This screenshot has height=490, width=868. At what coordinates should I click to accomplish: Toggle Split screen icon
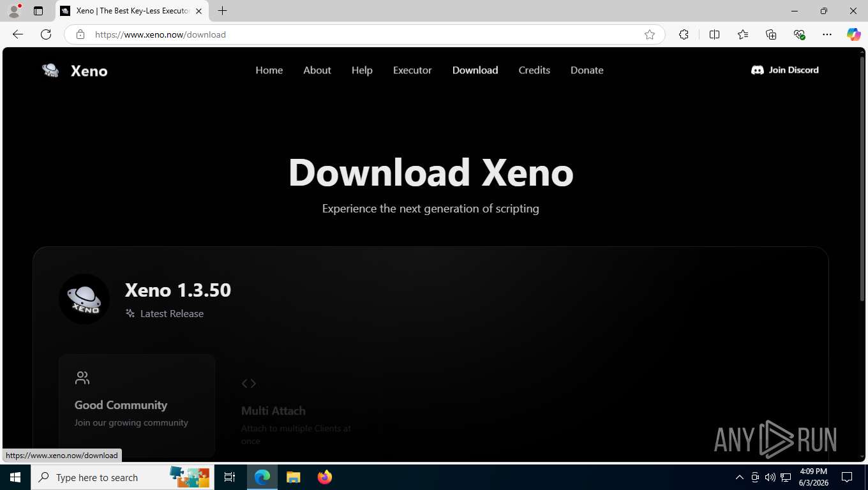click(x=714, y=34)
